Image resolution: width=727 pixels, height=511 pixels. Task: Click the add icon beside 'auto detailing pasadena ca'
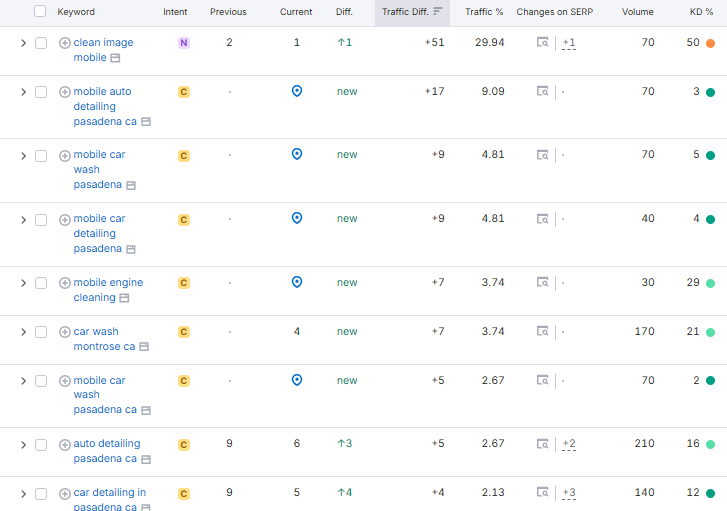[x=65, y=444]
